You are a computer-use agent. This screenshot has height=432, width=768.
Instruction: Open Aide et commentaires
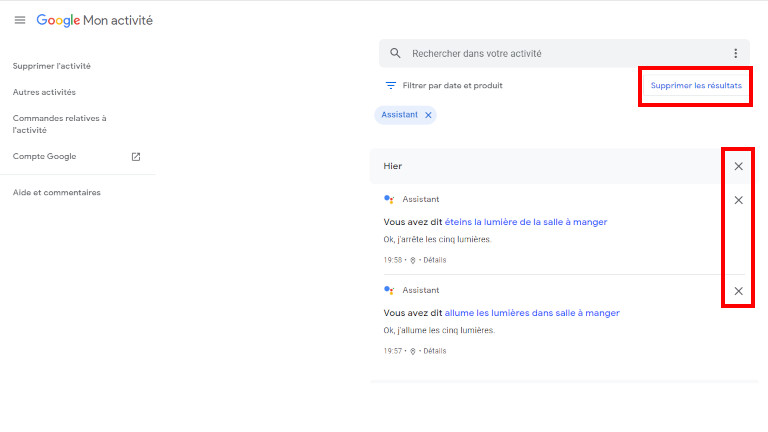(57, 192)
